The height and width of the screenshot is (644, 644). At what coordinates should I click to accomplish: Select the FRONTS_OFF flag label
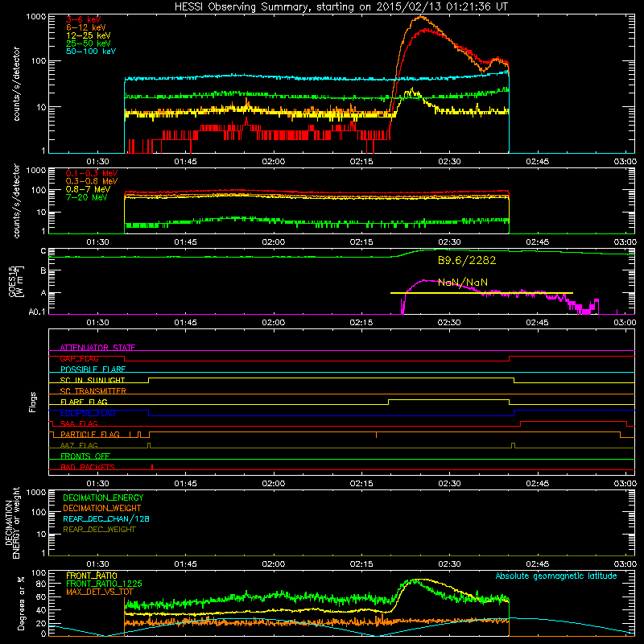point(85,456)
